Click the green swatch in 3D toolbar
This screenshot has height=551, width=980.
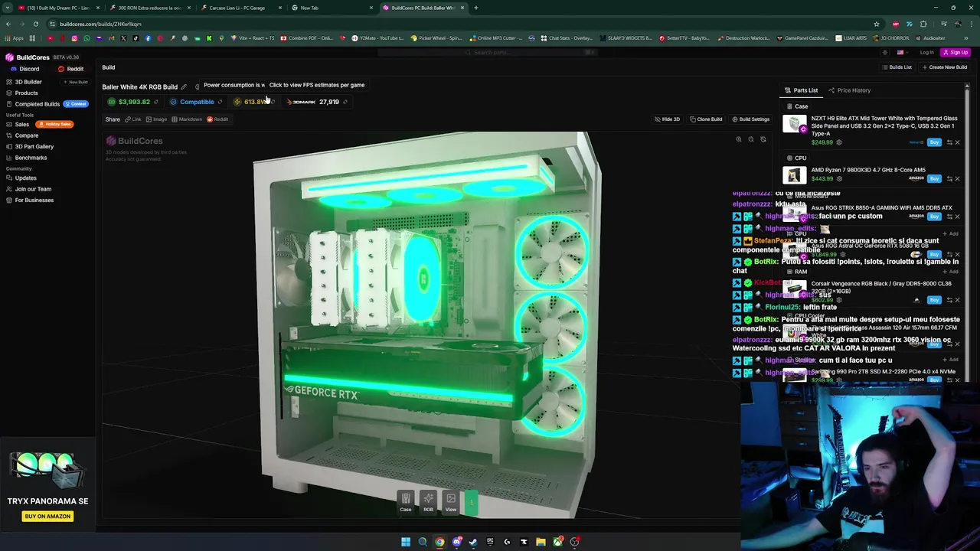[471, 502]
